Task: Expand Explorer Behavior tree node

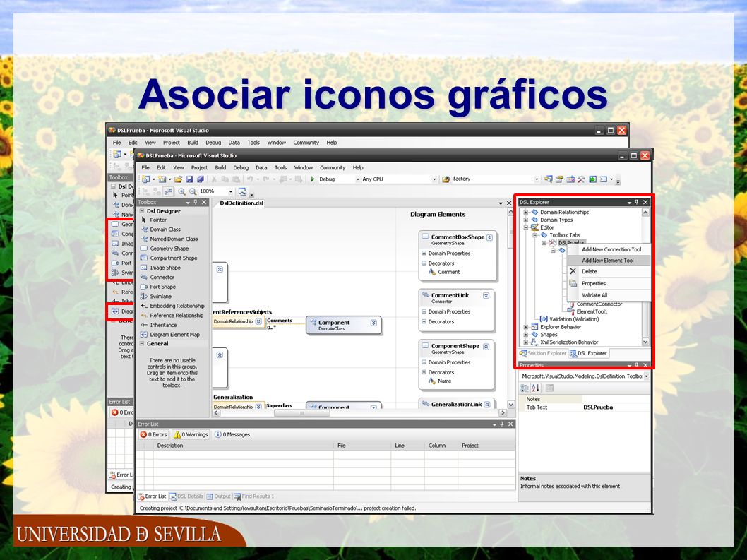Action: tap(525, 327)
